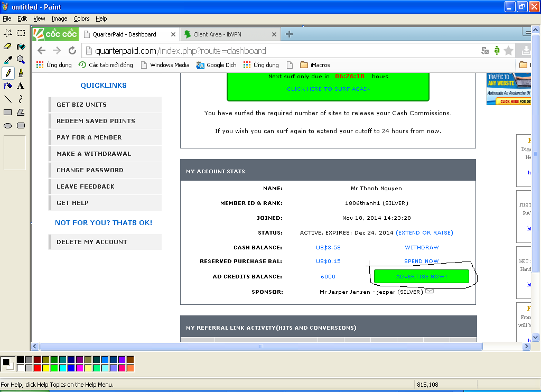Pick the Fill With Color bucket tool
The image size is (541, 392).
pos(21,46)
